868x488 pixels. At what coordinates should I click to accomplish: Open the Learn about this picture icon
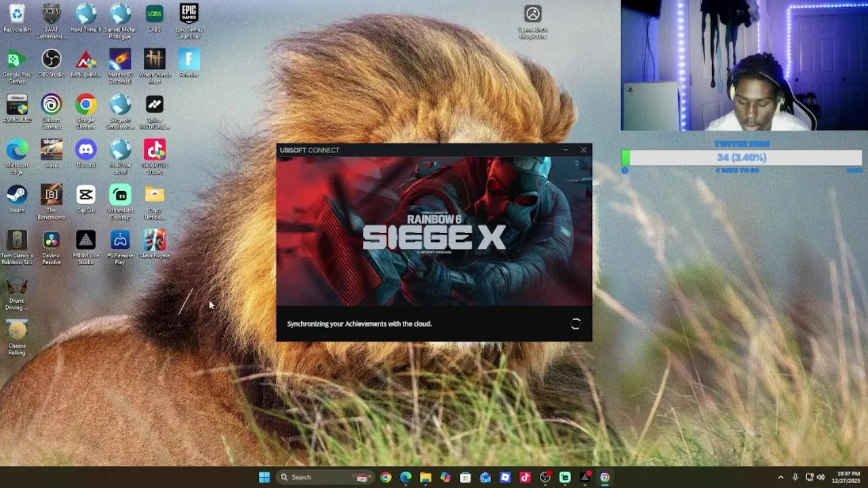coord(533,22)
